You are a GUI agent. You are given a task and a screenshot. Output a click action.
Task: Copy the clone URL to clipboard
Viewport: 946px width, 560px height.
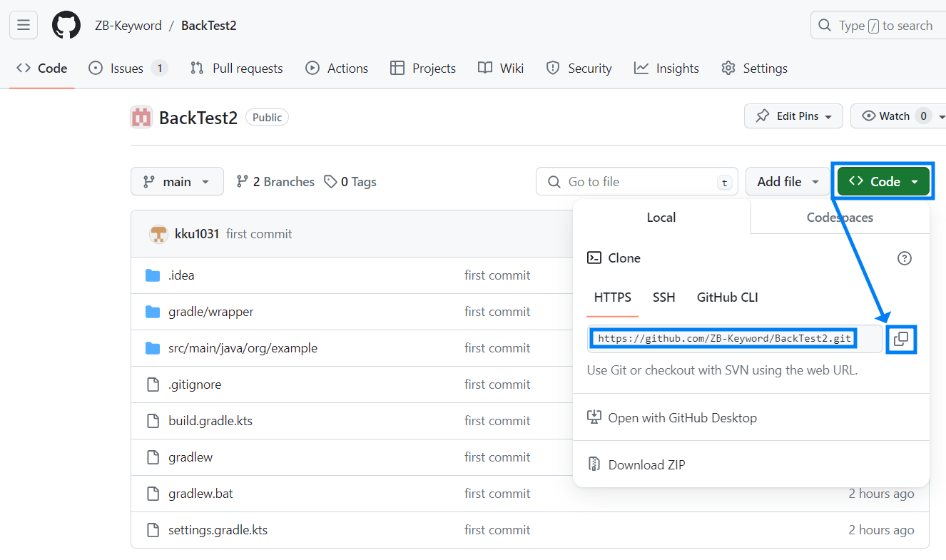tap(901, 339)
